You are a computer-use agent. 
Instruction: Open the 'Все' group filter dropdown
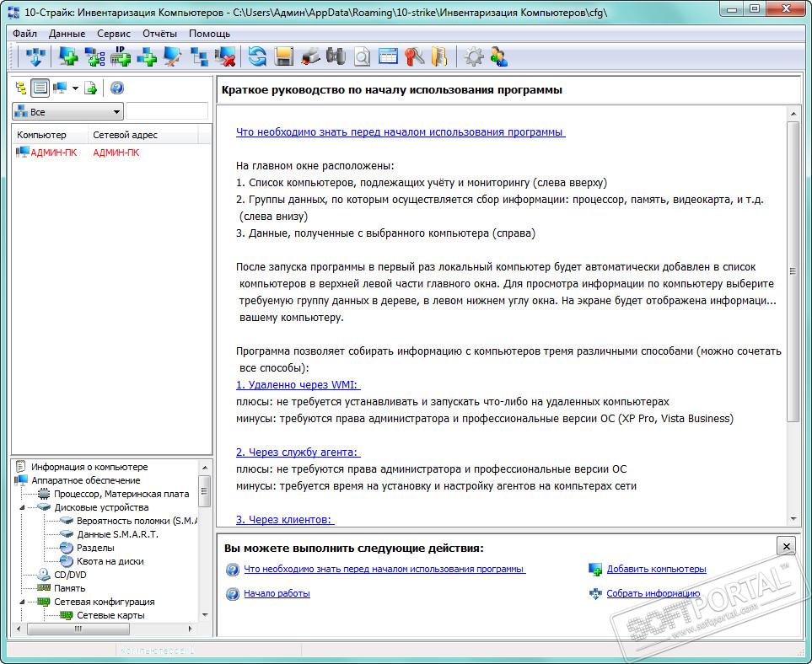point(67,112)
